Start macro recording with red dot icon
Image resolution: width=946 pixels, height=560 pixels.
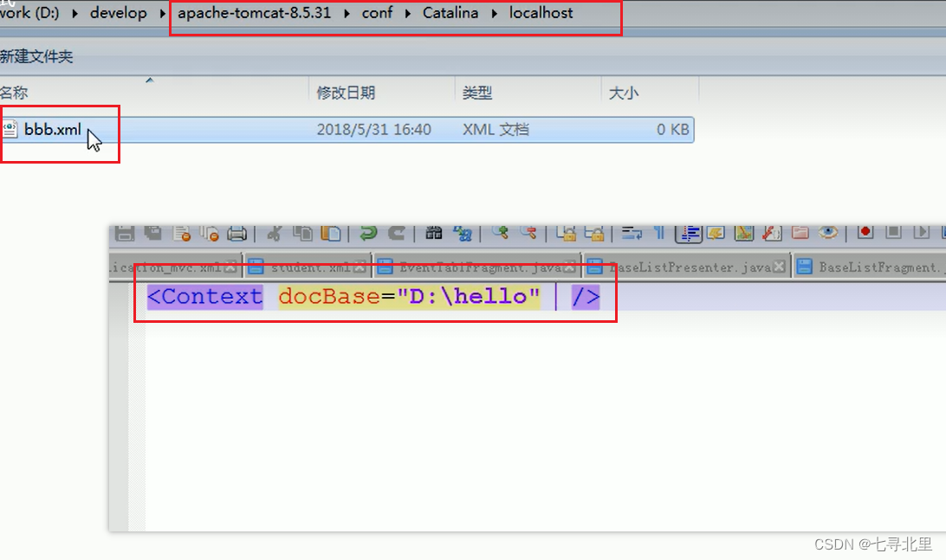point(865,232)
